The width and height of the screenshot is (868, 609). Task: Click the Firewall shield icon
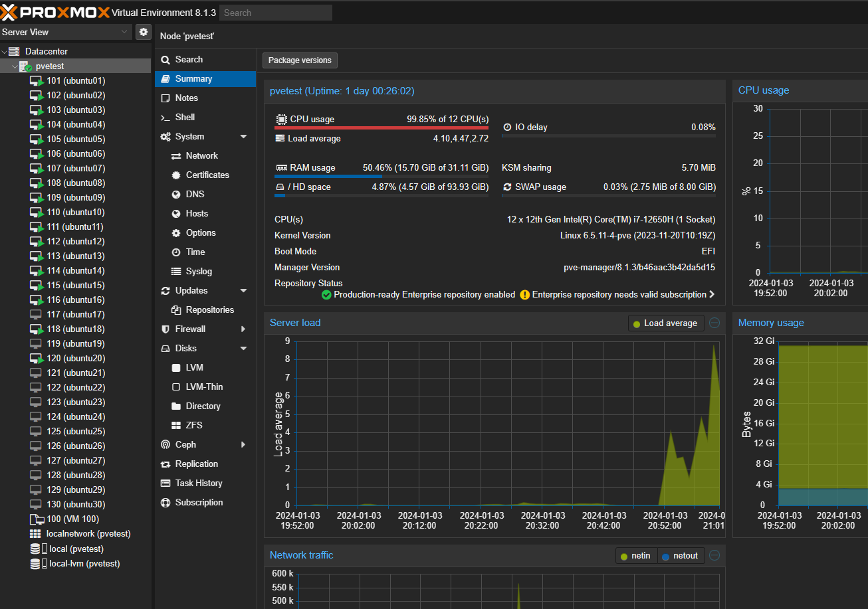pos(165,329)
